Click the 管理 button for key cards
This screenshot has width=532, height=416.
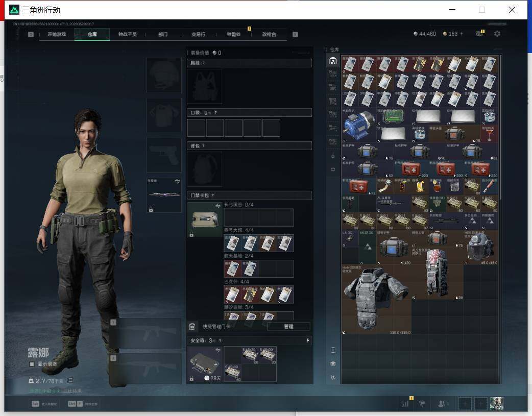289,327
